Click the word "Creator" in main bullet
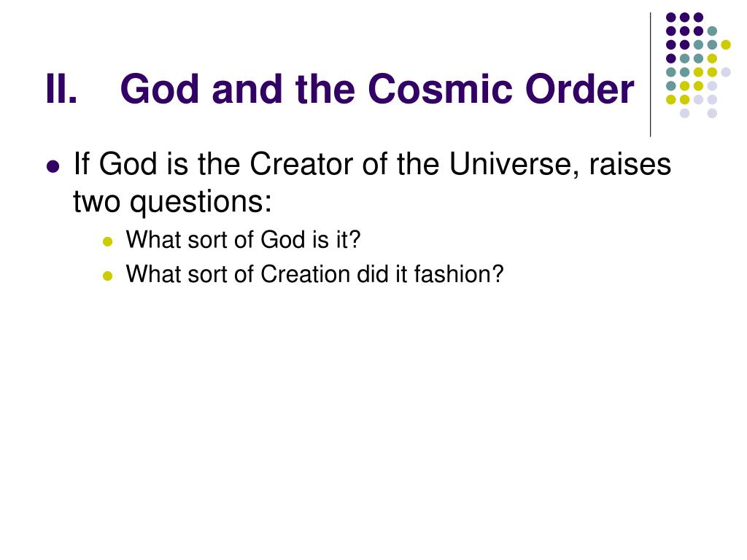The image size is (747, 560). pyautogui.click(x=302, y=164)
